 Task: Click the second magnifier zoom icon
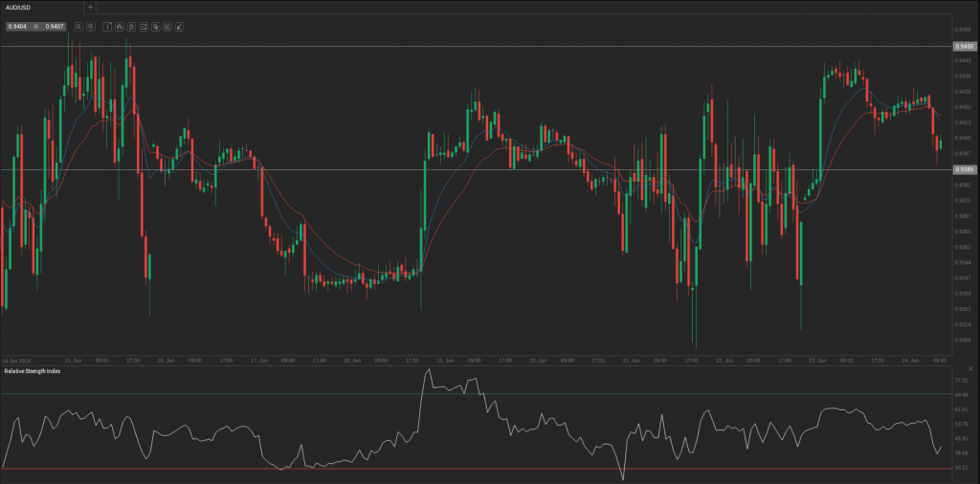click(91, 27)
